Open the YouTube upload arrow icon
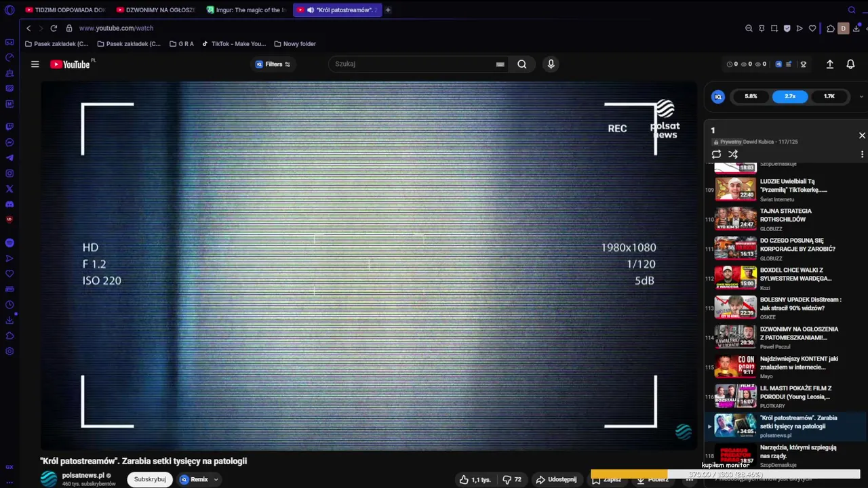 tap(829, 64)
